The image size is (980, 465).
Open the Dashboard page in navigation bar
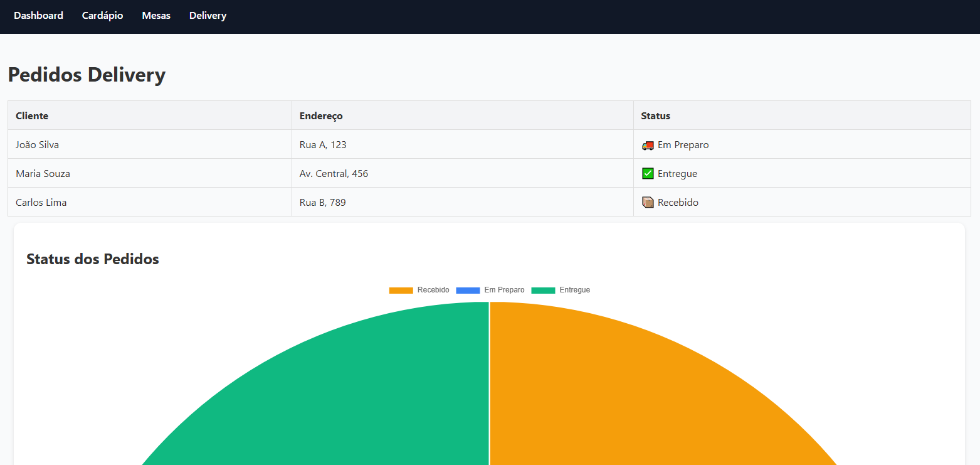pyautogui.click(x=38, y=16)
